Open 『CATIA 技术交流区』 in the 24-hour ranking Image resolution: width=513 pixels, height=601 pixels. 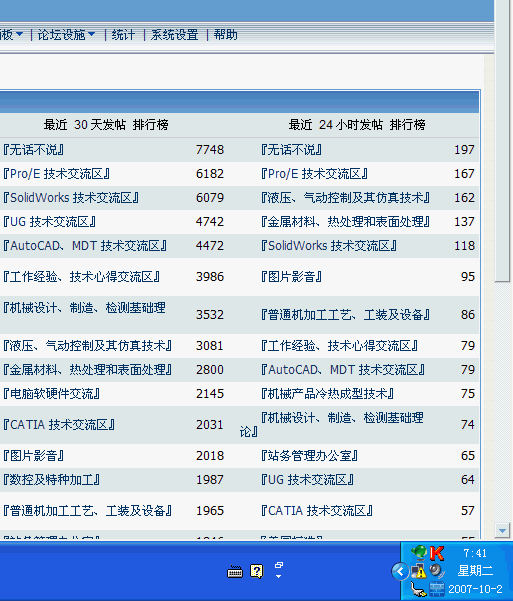(x=317, y=511)
